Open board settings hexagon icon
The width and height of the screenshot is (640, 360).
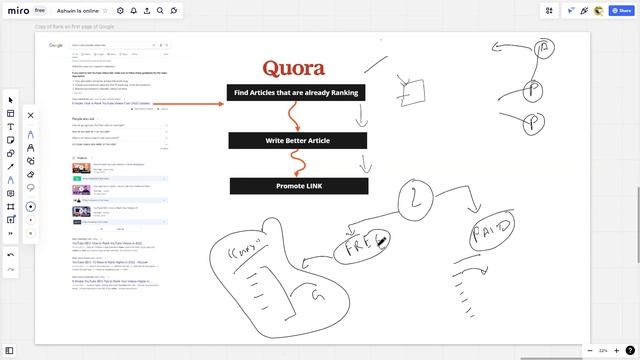point(120,11)
